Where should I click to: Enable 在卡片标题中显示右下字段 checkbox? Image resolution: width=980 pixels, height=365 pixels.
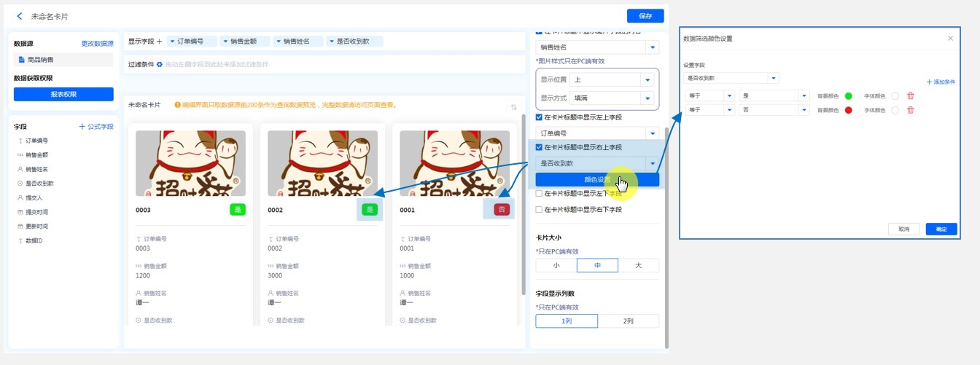[x=540, y=210]
